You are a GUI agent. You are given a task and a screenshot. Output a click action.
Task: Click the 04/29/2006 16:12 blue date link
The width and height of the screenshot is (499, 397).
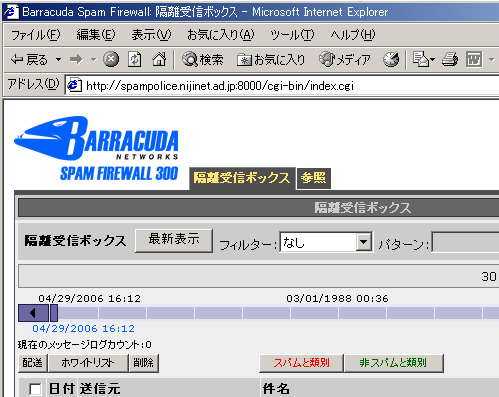tap(83, 329)
